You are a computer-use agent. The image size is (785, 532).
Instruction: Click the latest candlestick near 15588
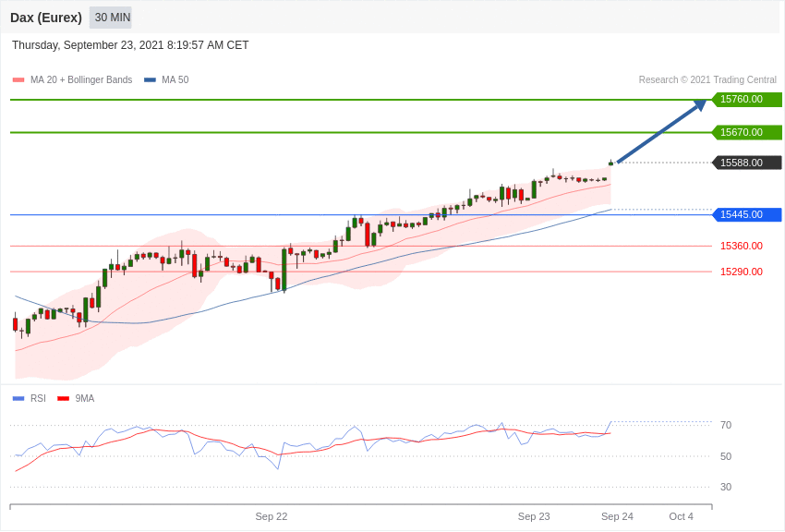click(x=610, y=163)
